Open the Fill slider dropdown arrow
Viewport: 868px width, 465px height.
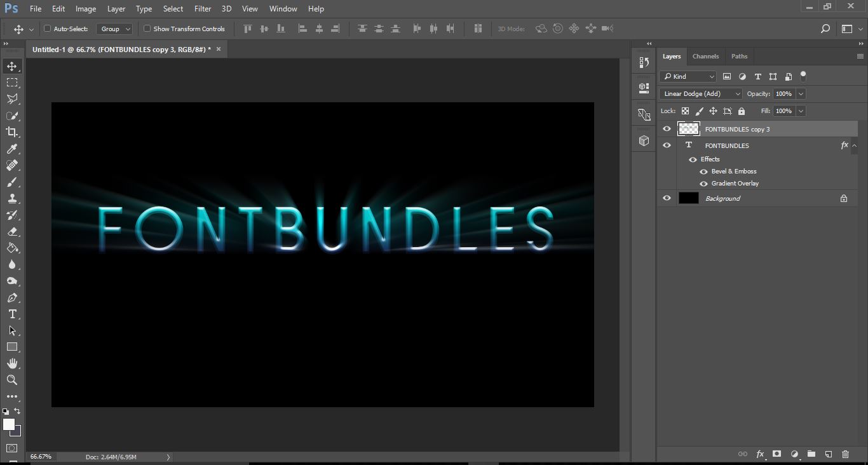pyautogui.click(x=801, y=111)
